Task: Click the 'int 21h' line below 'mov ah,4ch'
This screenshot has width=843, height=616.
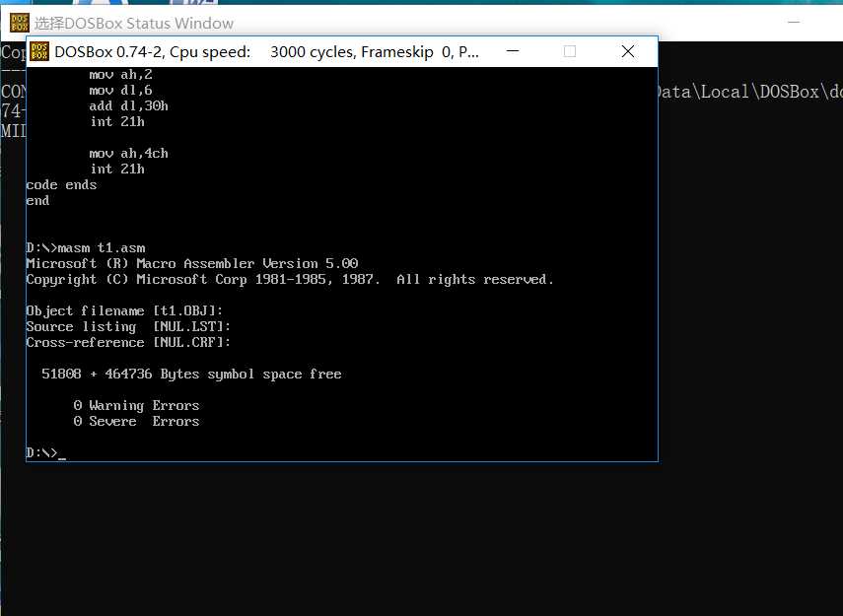Action: pyautogui.click(x=116, y=169)
